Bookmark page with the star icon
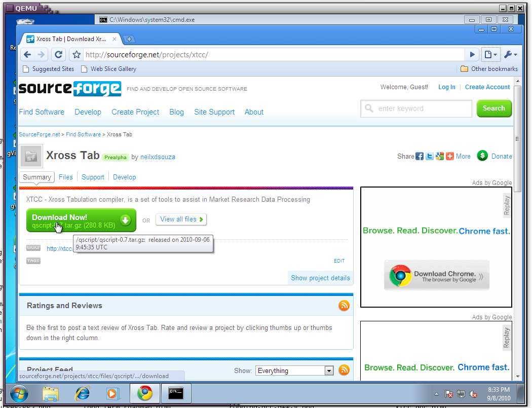The image size is (532, 408). point(77,55)
